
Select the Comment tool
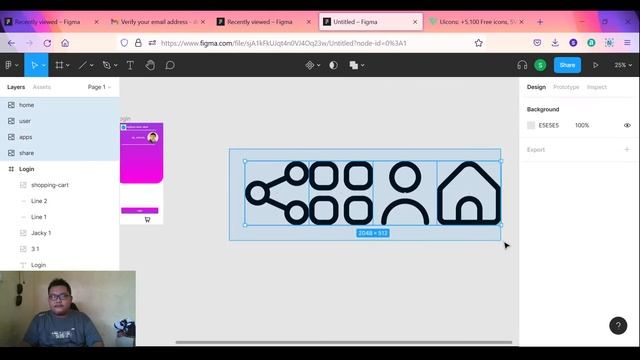coord(170,65)
